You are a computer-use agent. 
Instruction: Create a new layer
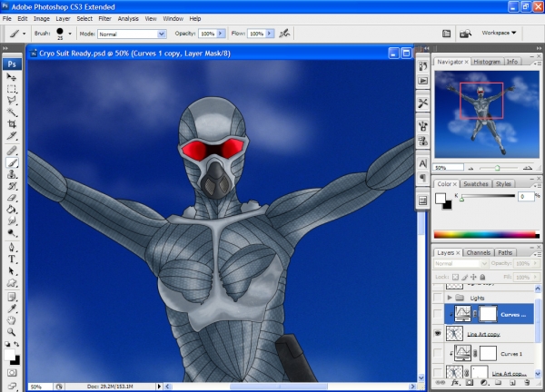(x=512, y=383)
